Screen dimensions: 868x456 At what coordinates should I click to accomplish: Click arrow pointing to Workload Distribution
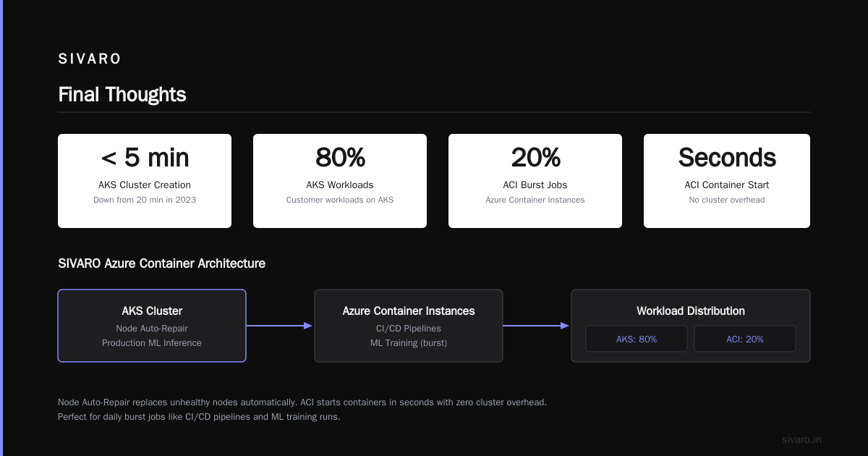click(537, 326)
